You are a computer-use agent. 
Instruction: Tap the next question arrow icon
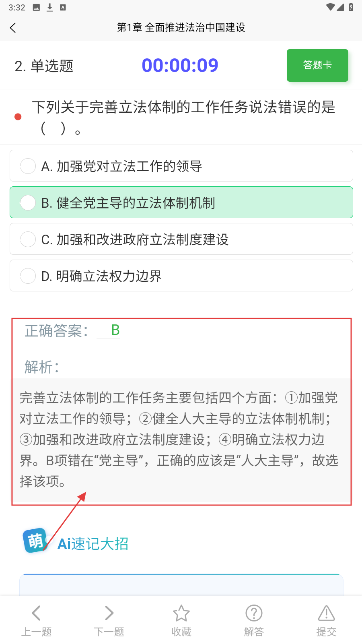pyautogui.click(x=109, y=613)
